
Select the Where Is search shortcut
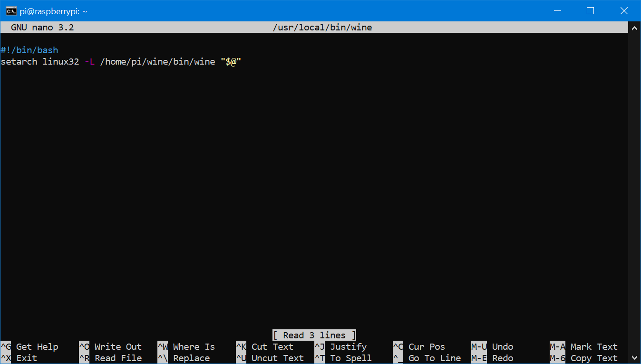[194, 347]
